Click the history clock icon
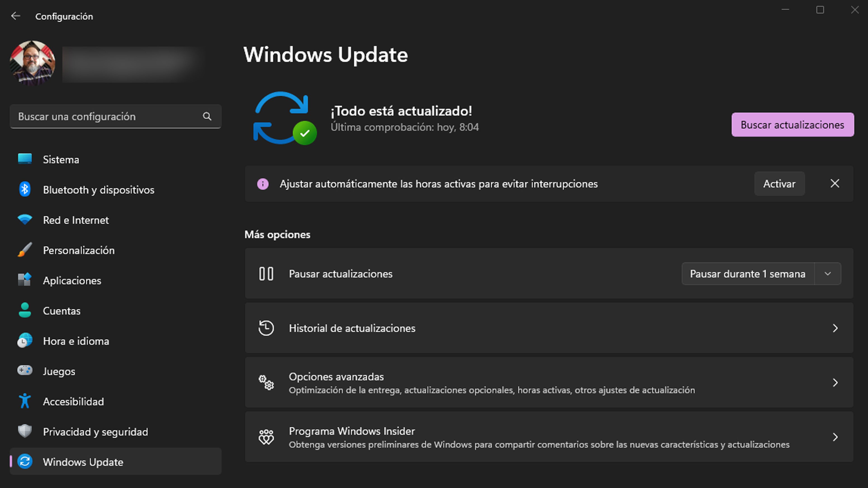This screenshot has height=488, width=868. [266, 328]
